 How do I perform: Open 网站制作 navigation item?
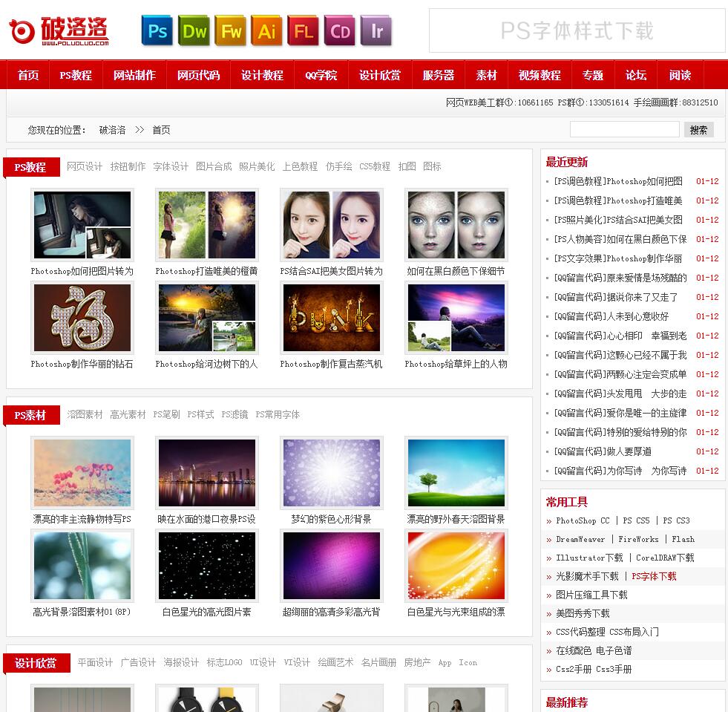pos(134,75)
